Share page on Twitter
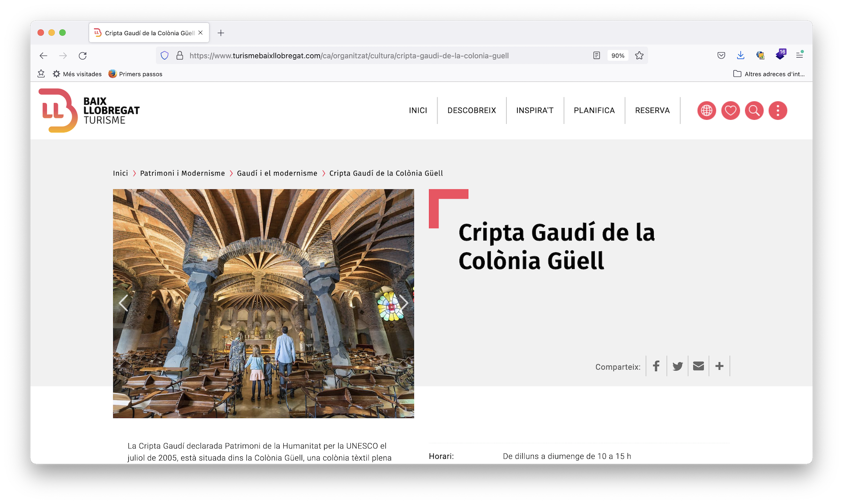 [x=677, y=366]
